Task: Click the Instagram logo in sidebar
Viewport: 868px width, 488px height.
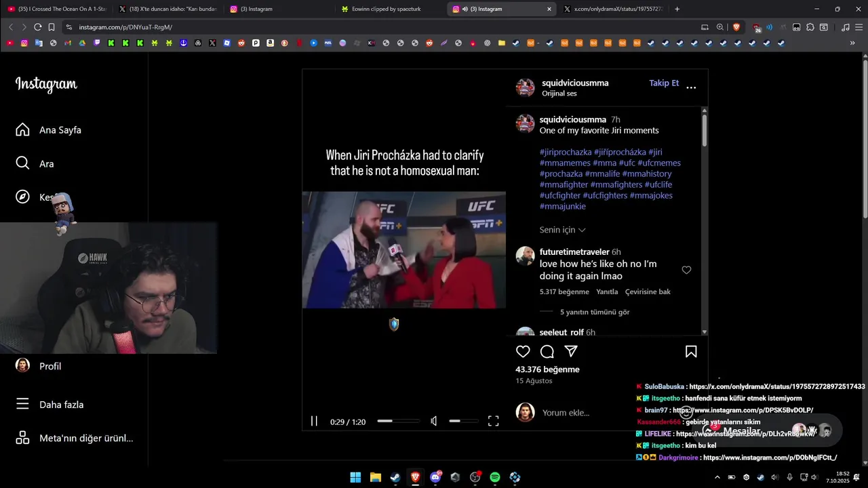Action: click(46, 84)
